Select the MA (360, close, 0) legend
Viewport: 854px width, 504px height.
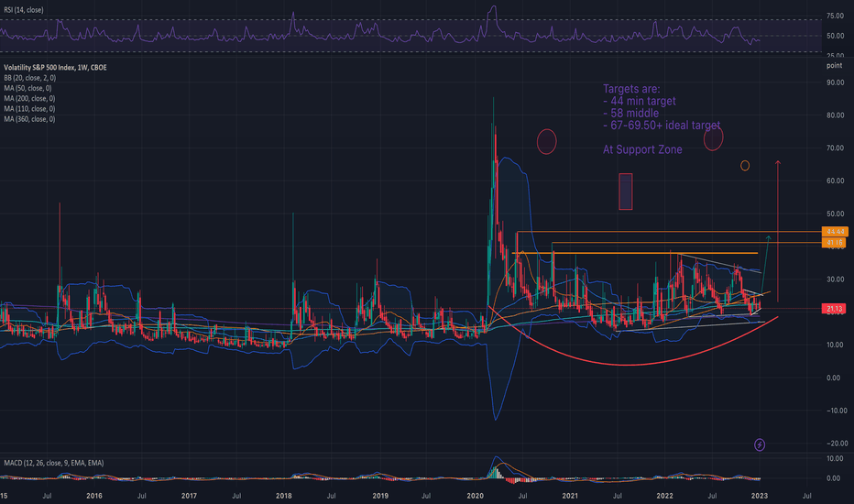pos(29,119)
